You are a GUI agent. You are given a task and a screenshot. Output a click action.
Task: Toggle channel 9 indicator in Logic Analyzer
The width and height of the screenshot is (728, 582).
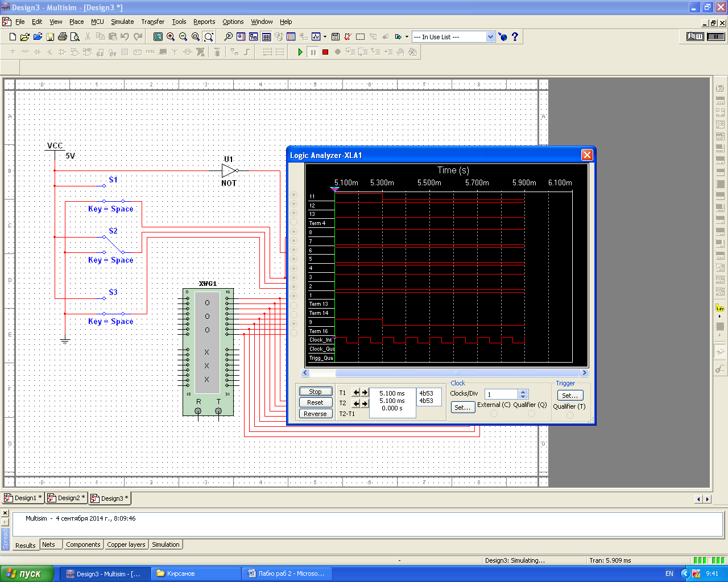(294, 323)
